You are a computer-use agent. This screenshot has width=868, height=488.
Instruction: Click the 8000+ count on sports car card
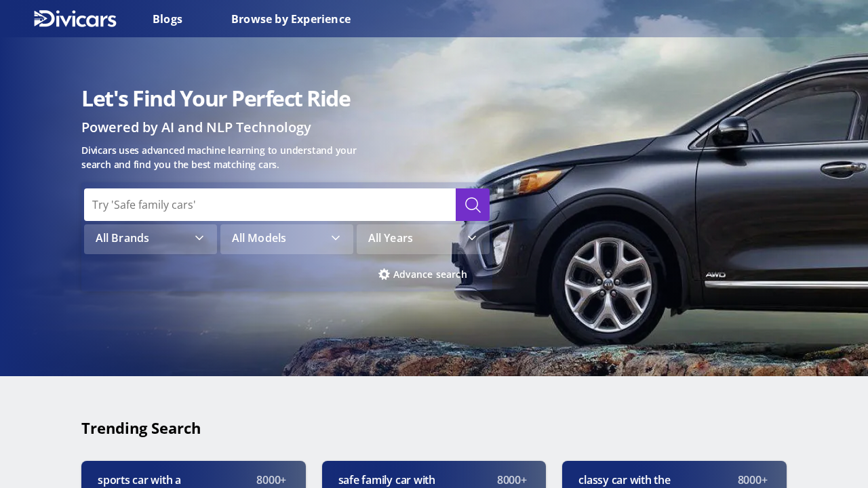271,480
